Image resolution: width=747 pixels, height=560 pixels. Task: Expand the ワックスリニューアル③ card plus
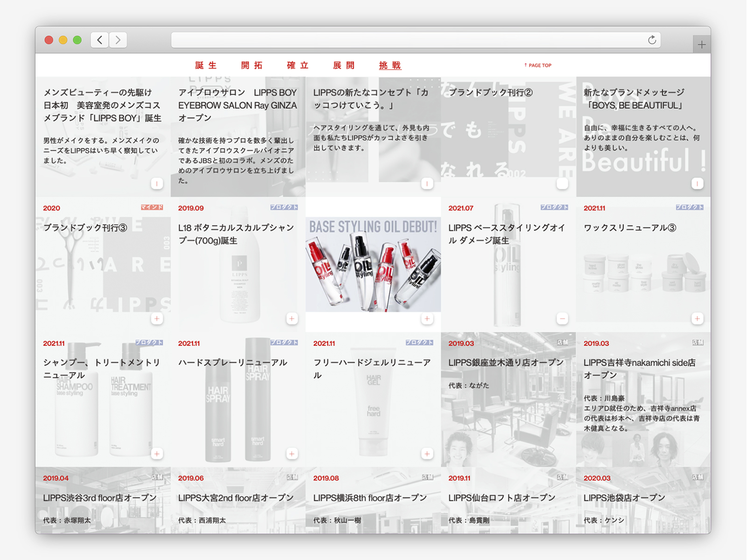697,319
